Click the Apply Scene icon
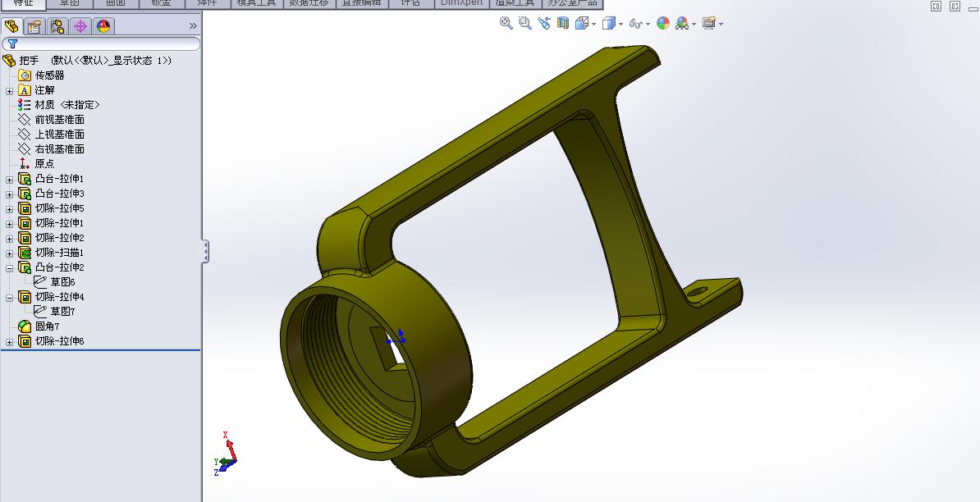Image resolution: width=980 pixels, height=502 pixels. (682, 23)
